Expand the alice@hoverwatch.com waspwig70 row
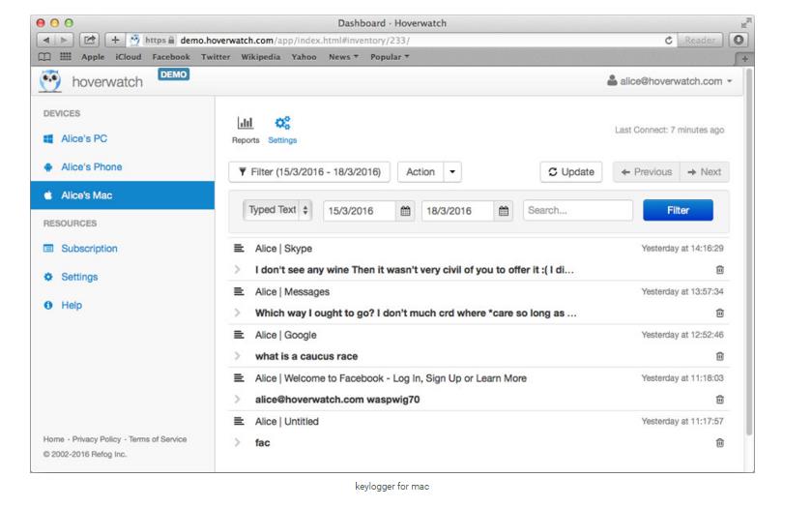Viewport: 812px width, 508px height. click(x=237, y=399)
